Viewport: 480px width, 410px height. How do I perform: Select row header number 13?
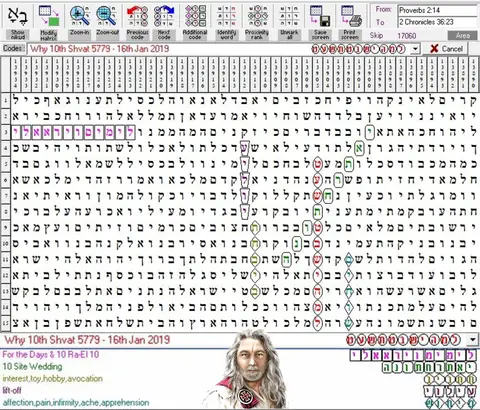tap(5, 291)
